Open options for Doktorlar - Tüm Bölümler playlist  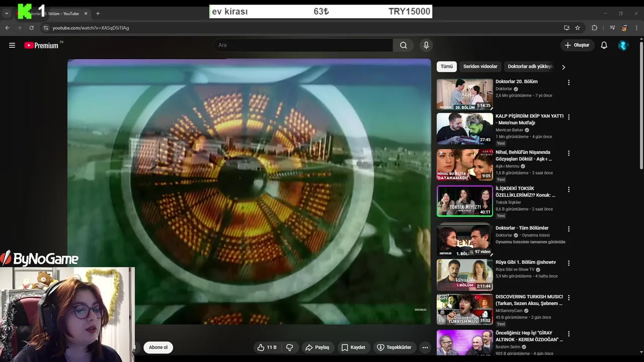coord(569,229)
